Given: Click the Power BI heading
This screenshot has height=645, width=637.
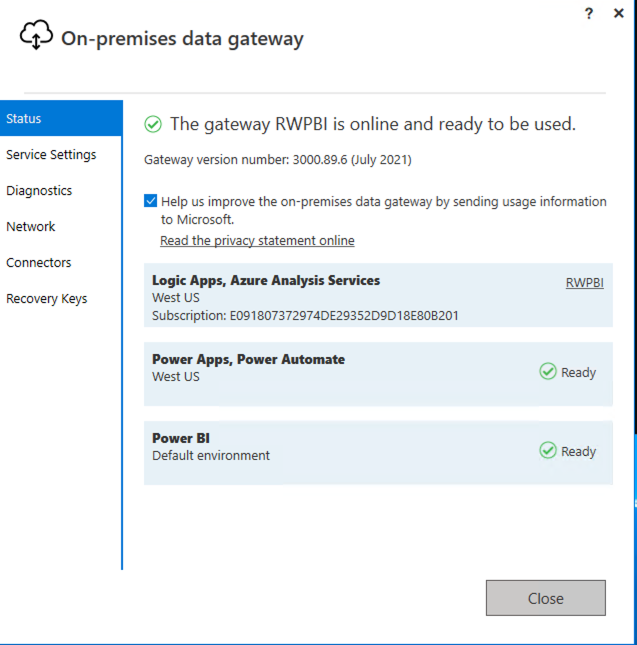Looking at the screenshot, I should pyautogui.click(x=181, y=439).
